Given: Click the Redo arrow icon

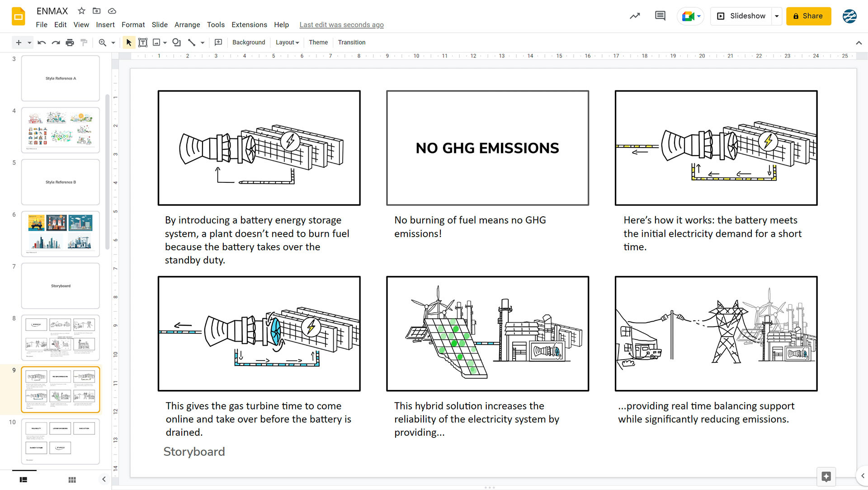Looking at the screenshot, I should pos(56,43).
